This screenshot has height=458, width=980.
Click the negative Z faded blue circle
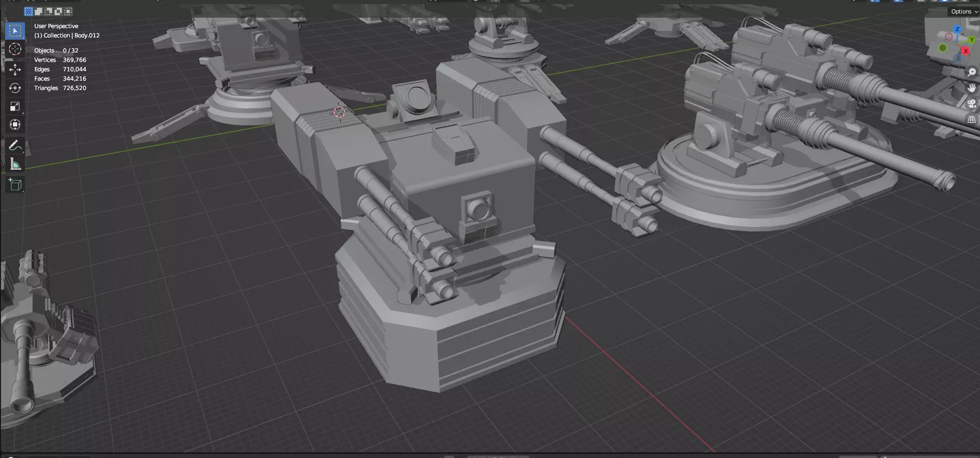tap(957, 57)
